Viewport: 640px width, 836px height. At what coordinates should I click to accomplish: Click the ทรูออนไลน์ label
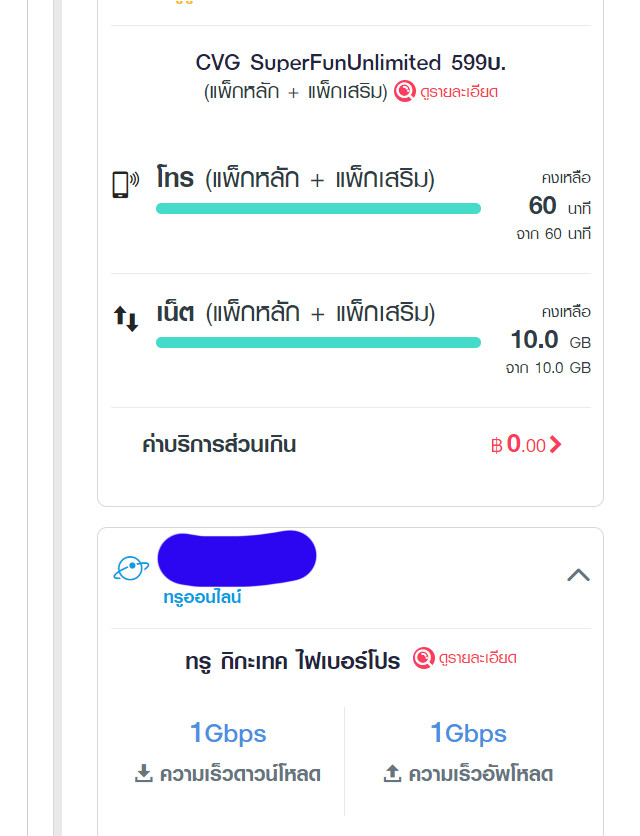[202, 597]
